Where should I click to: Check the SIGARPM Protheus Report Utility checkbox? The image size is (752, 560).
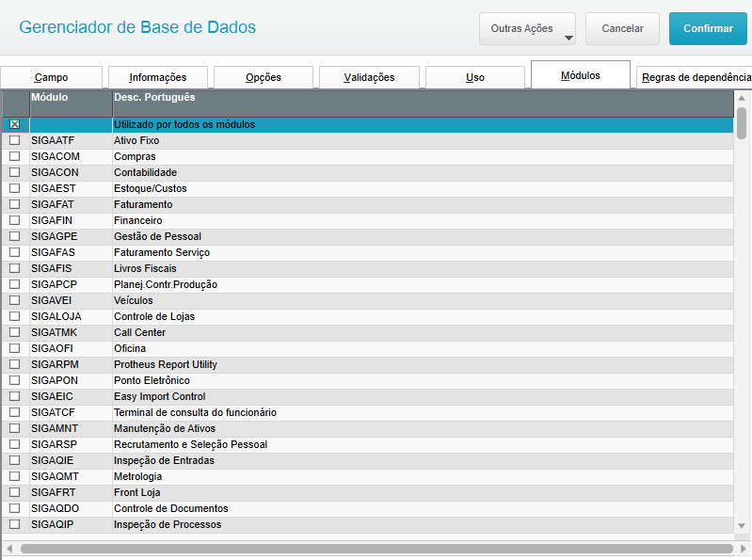(15, 364)
